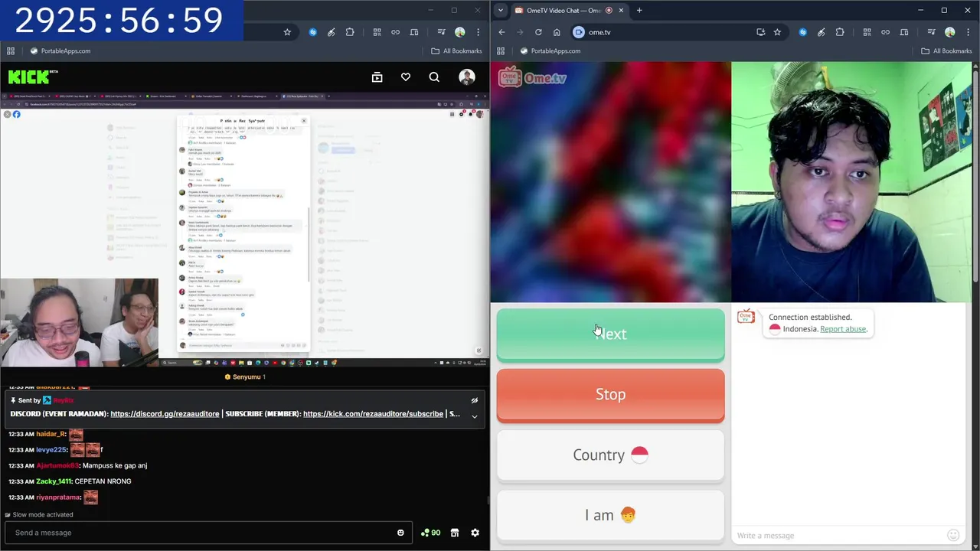Bookmark the ome.tv page with the star
The width and height of the screenshot is (980, 551).
777,32
